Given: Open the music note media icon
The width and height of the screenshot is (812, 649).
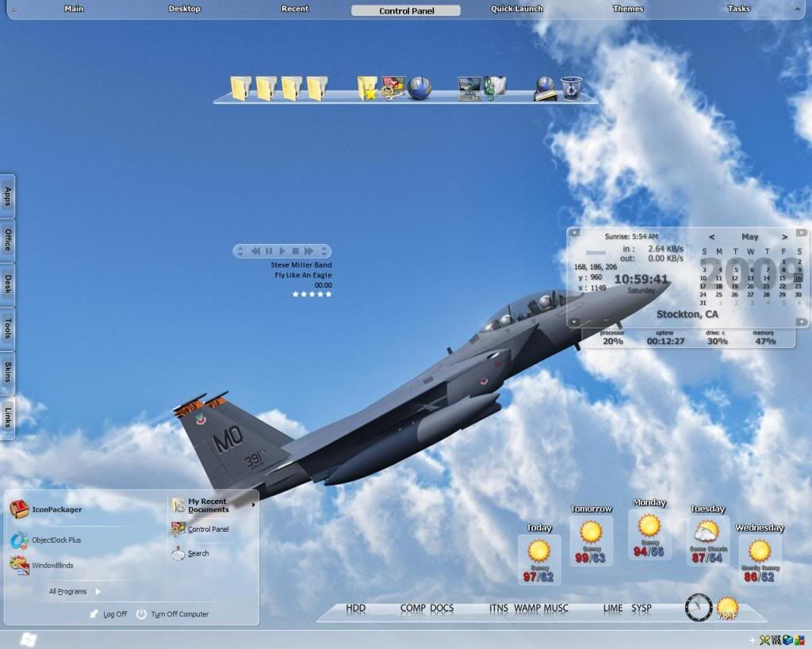Looking at the screenshot, I should (495, 88).
